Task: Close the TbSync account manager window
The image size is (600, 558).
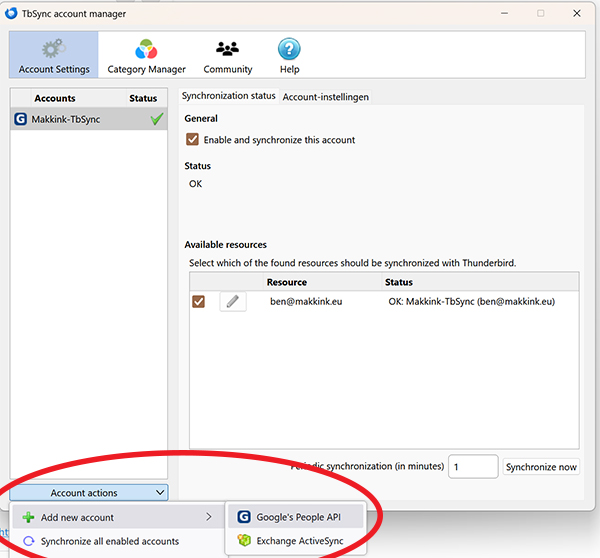Action: tap(577, 13)
